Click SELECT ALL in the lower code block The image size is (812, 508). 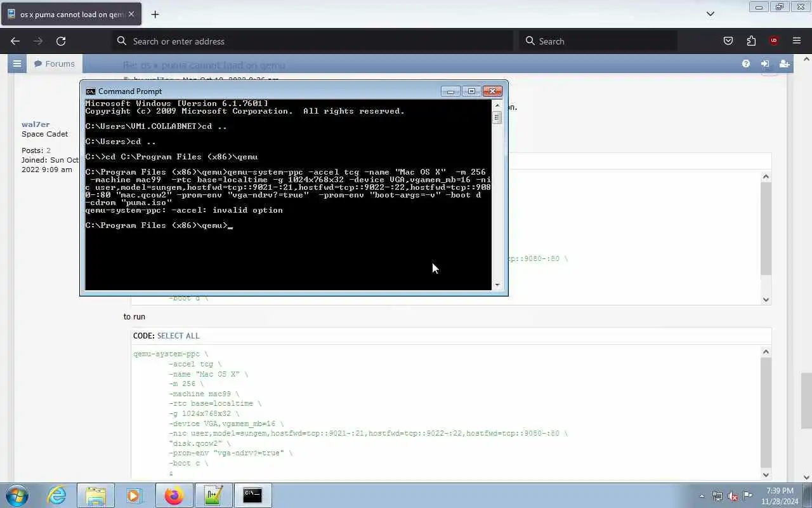[178, 335]
